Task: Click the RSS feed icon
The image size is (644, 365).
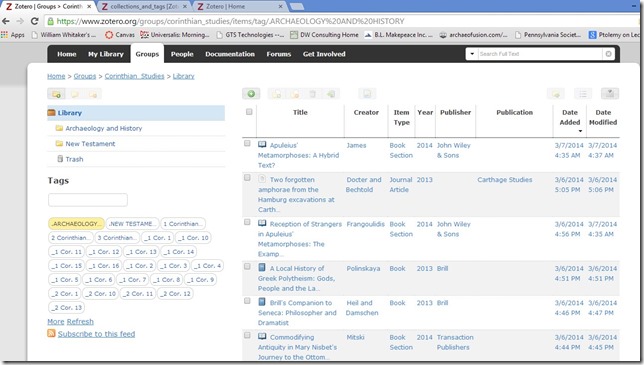Action: [x=51, y=333]
